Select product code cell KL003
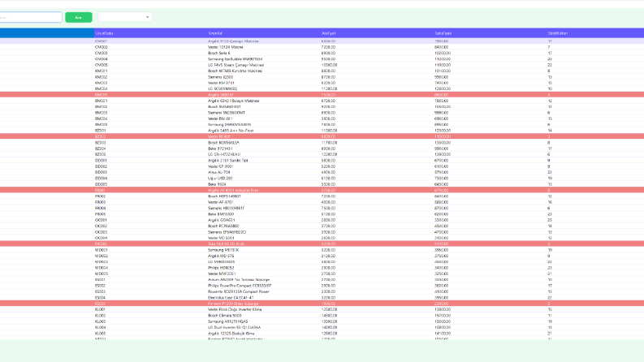644x362 pixels. pyautogui.click(x=100, y=321)
